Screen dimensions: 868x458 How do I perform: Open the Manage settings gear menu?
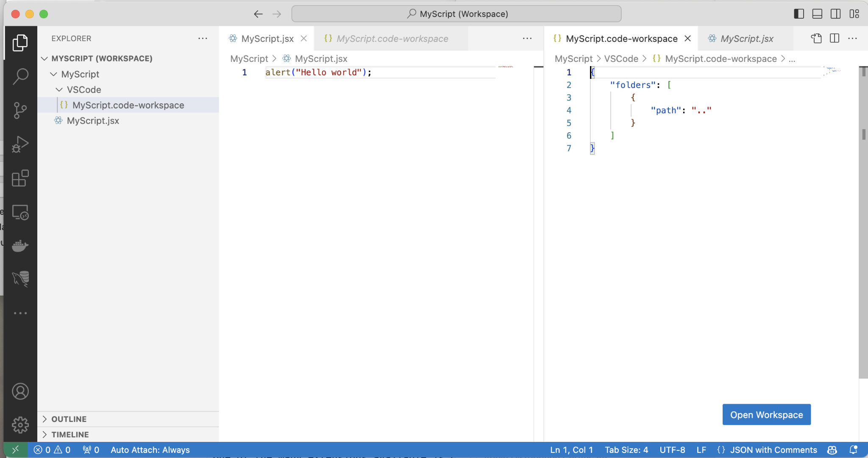[x=20, y=425]
